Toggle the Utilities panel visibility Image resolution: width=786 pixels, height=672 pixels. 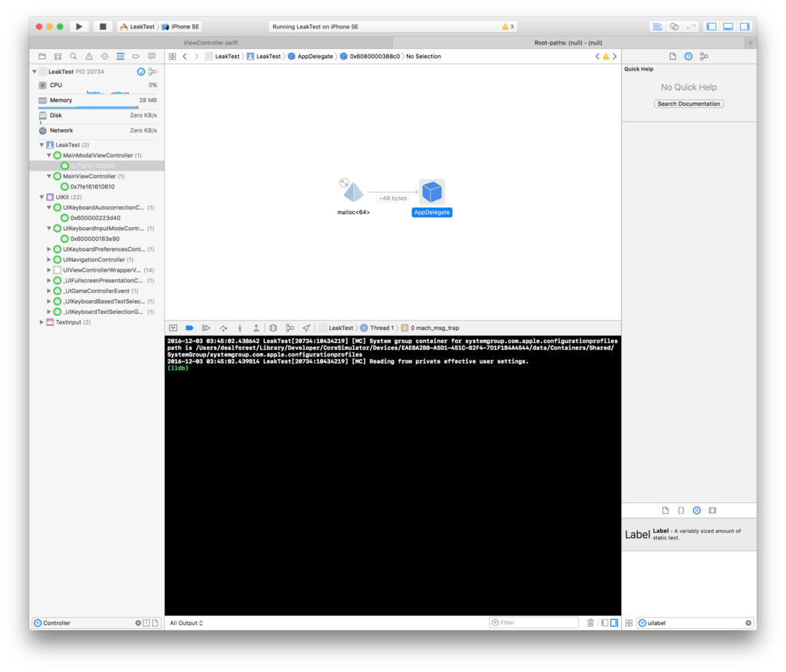coord(745,27)
